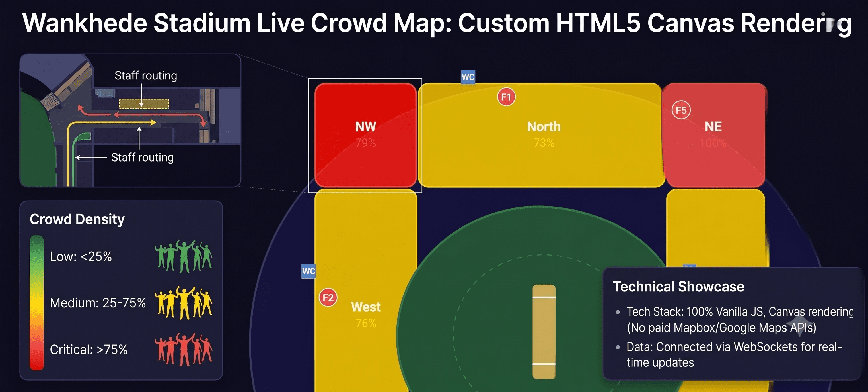868x392 pixels.
Task: Click the yellow dashed staff area box in inset
Action: click(x=144, y=104)
